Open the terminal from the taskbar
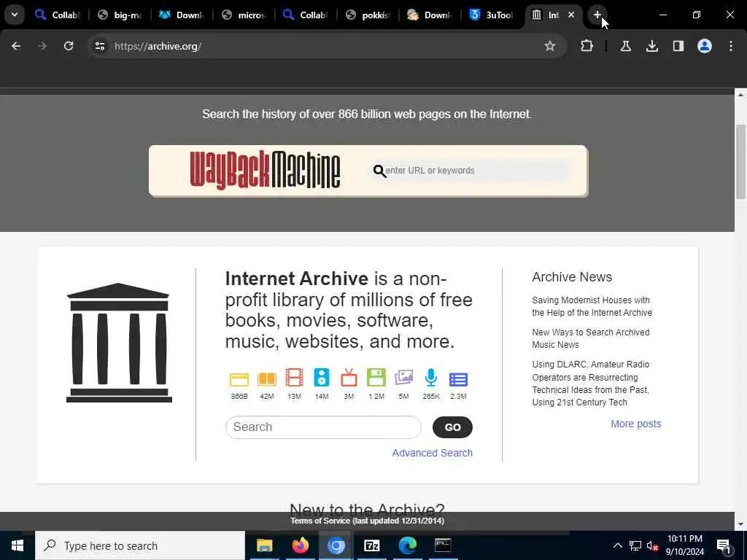 pos(443,545)
